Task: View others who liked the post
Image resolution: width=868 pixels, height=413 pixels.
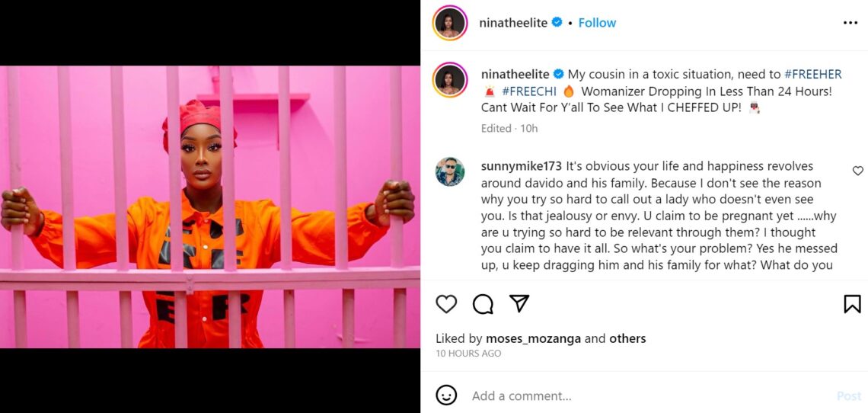Action: tap(627, 338)
